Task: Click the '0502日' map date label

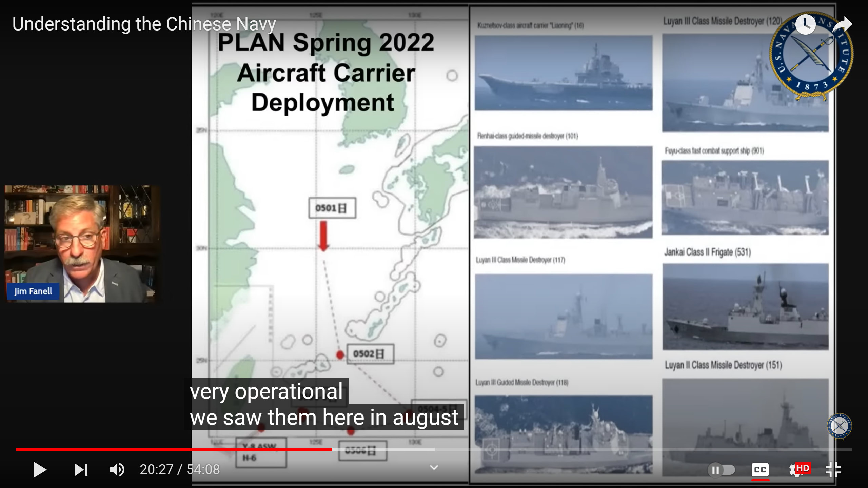Action: pyautogui.click(x=370, y=354)
